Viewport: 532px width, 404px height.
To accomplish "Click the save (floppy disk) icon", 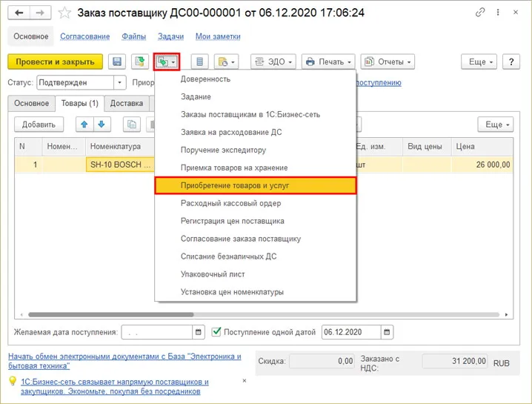I will click(118, 62).
